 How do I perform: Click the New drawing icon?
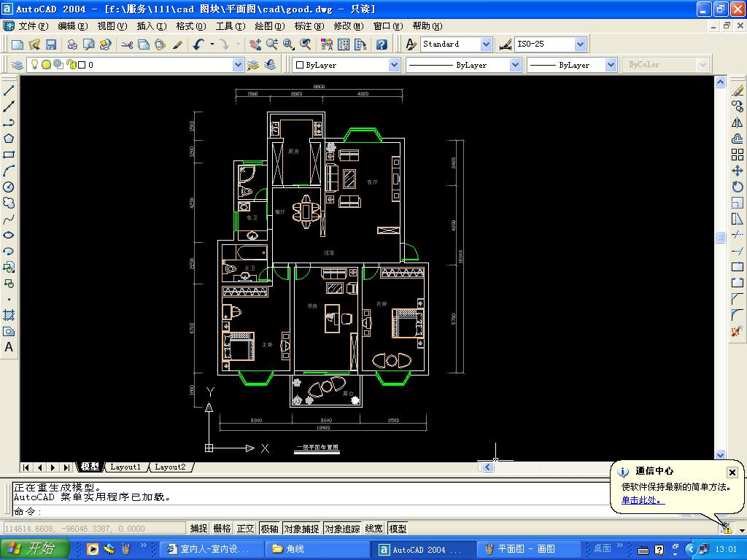[18, 44]
